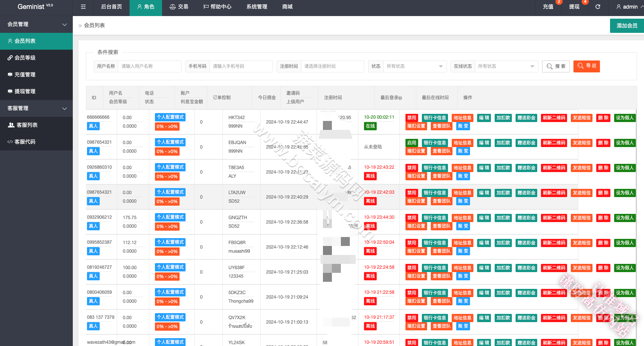The height and width of the screenshot is (346, 644).
Task: Click 禁用 for user 666666666
Action: (x=412, y=118)
